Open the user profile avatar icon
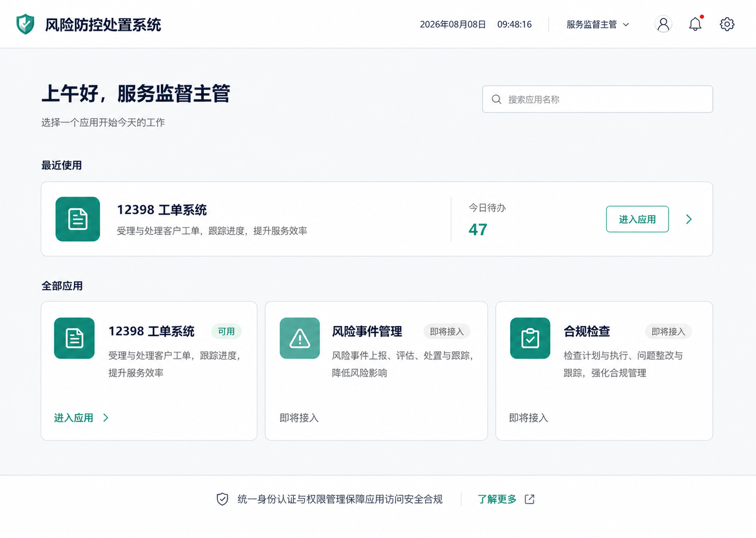 663,24
